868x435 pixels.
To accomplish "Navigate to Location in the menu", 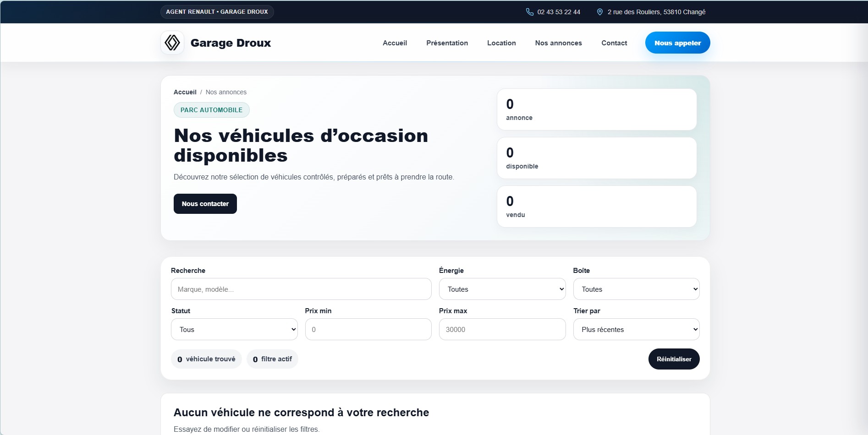I will click(501, 43).
